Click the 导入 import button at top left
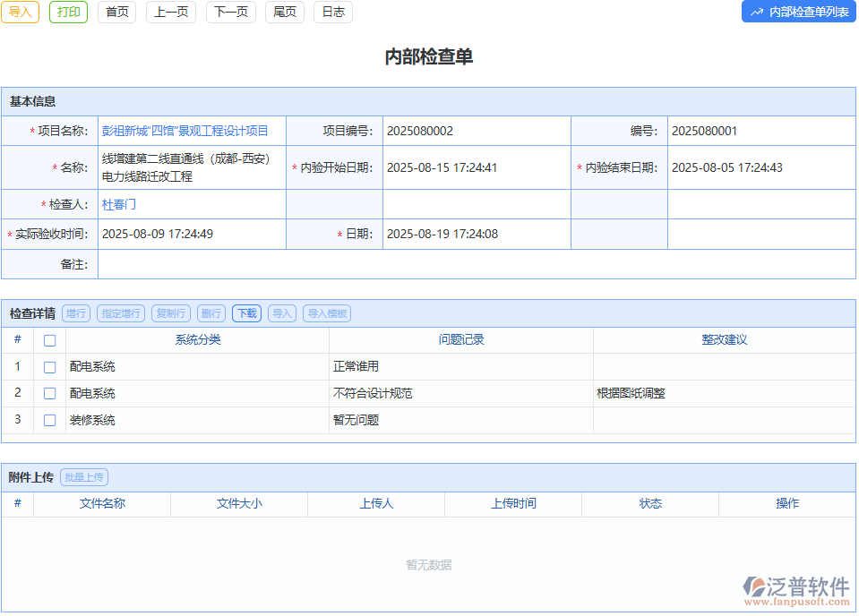Image resolution: width=859 pixels, height=616 pixels. tap(20, 13)
